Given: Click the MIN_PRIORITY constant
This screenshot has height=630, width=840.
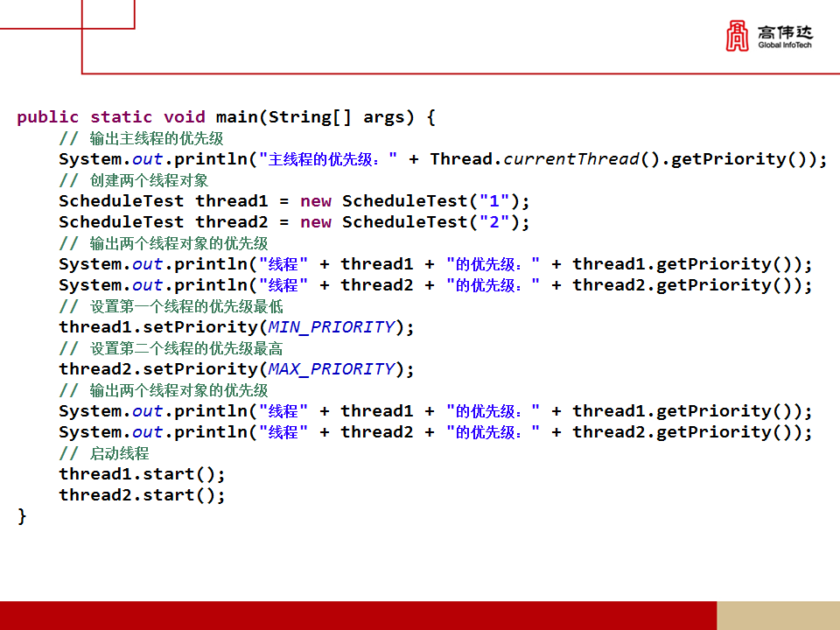Looking at the screenshot, I should (x=331, y=327).
